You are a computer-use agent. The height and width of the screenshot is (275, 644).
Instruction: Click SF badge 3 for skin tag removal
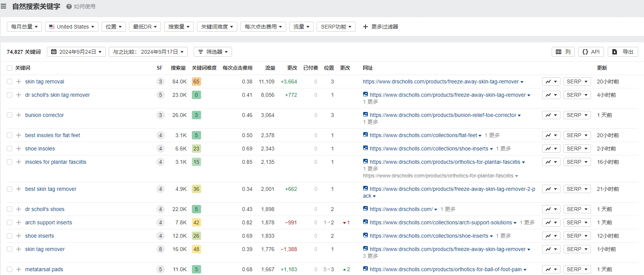pyautogui.click(x=161, y=82)
